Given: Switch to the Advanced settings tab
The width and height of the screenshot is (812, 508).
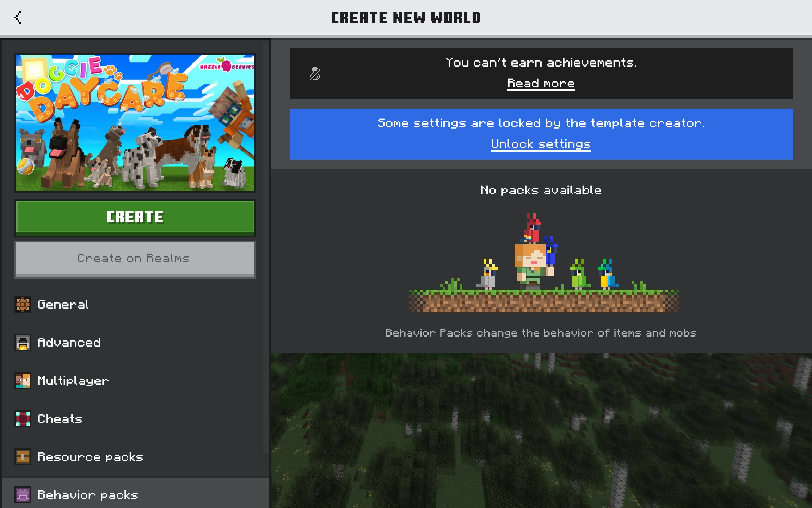Looking at the screenshot, I should tap(135, 342).
